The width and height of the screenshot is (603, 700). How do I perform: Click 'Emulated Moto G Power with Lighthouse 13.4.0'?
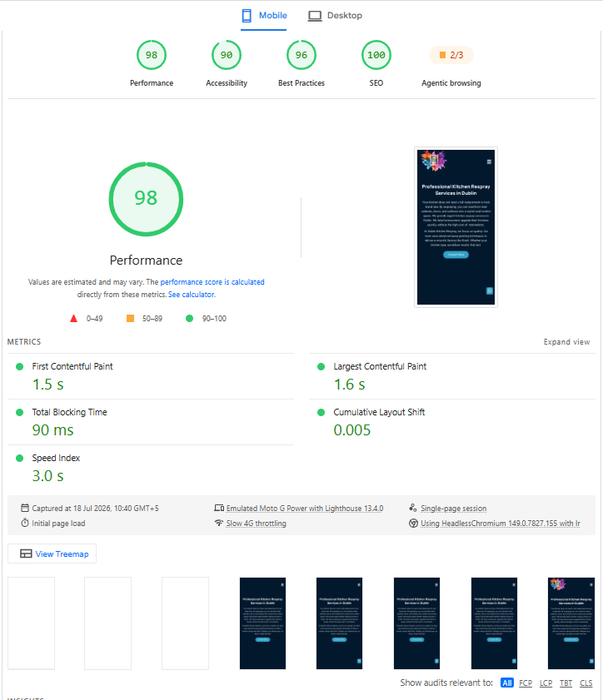(305, 509)
